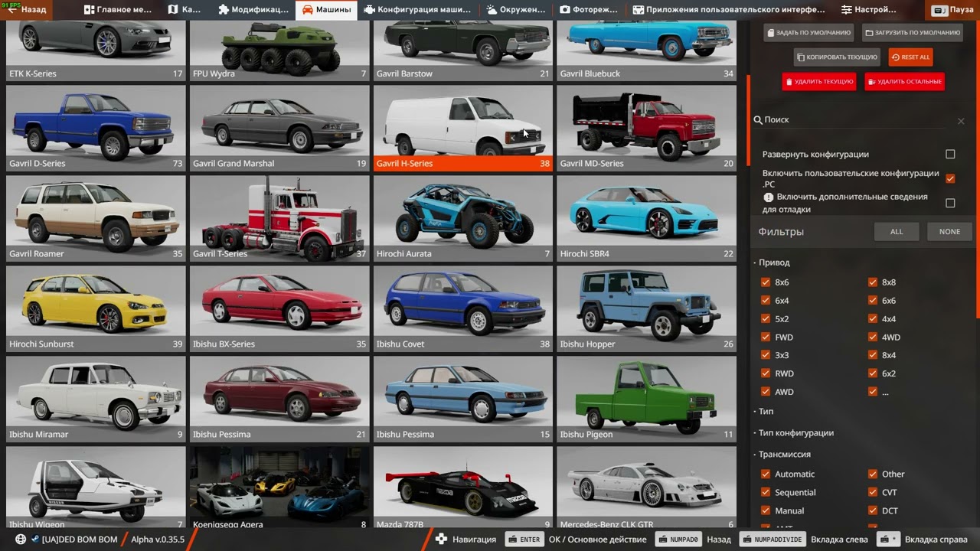This screenshot has width=980, height=551.
Task: Click the reset icon on RESET ALL
Action: pyautogui.click(x=896, y=57)
